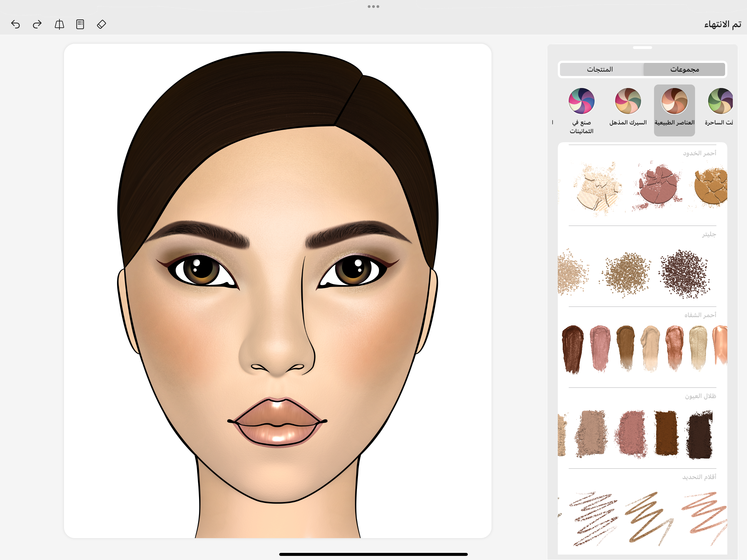Select the Made in the Eighties palette
The image size is (747, 560).
pos(581,101)
